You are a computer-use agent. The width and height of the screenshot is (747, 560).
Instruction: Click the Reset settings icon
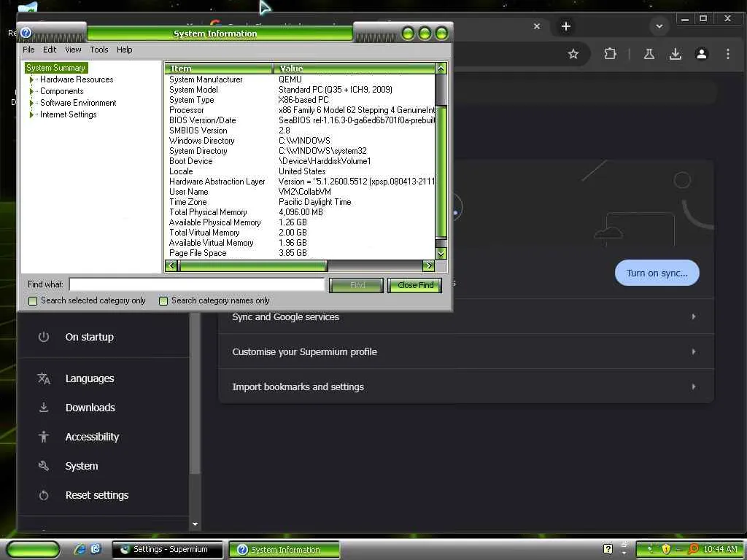point(43,495)
